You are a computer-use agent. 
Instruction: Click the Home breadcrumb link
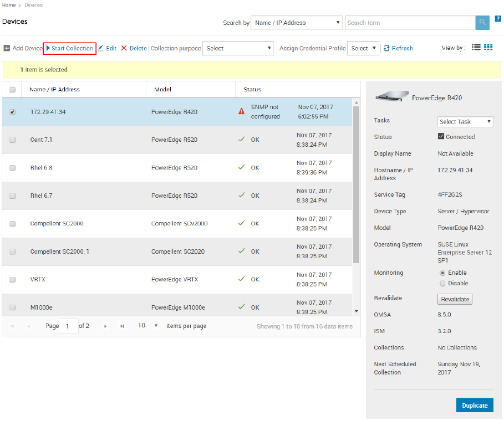9,5
